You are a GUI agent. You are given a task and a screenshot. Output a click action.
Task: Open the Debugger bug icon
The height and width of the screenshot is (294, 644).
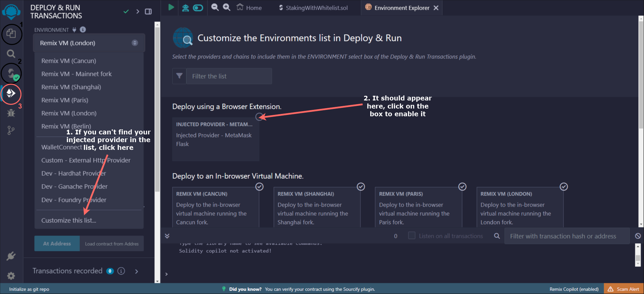pyautogui.click(x=11, y=113)
